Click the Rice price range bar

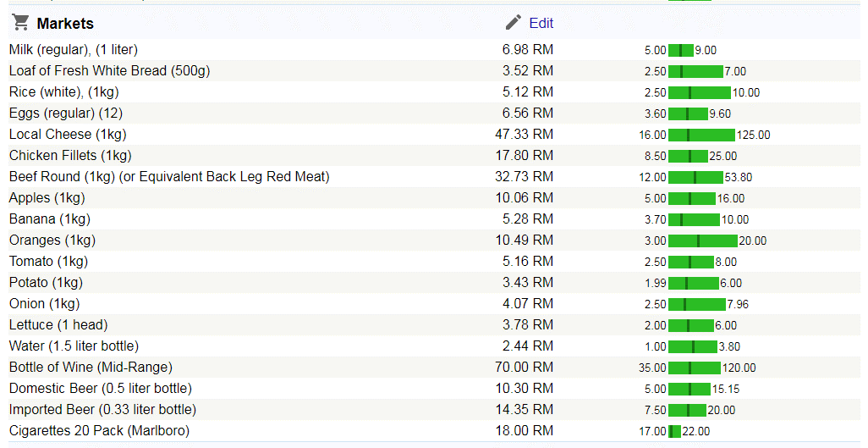coord(699,92)
